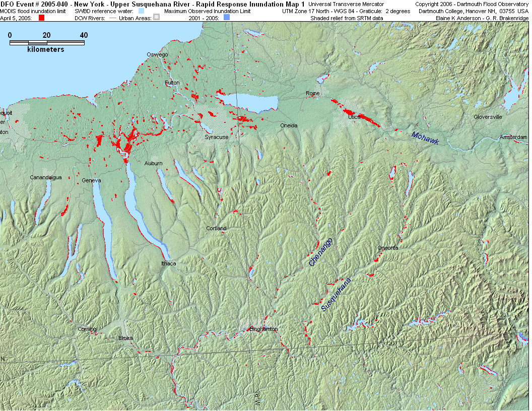Viewport: 532px width, 411px height.
Task: Select the Oneonta city label
Action: point(388,248)
